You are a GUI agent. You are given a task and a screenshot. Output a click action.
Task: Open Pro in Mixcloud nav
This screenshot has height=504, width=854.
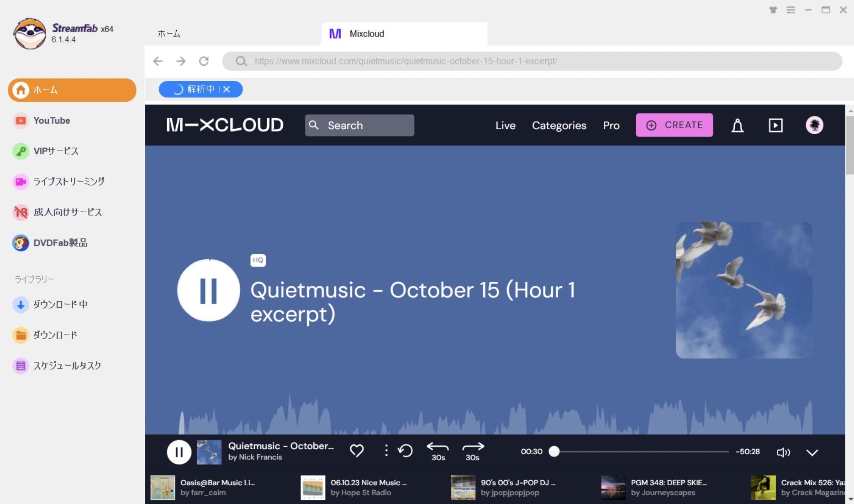[x=611, y=126]
